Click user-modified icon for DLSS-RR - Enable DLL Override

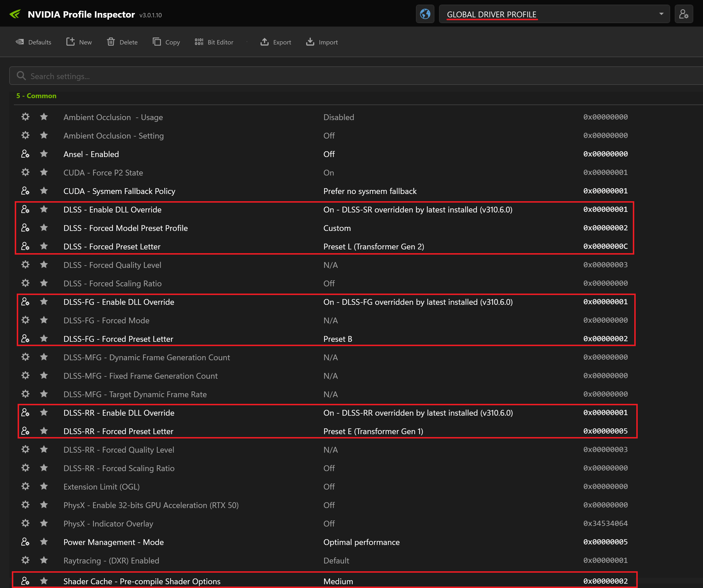(25, 412)
